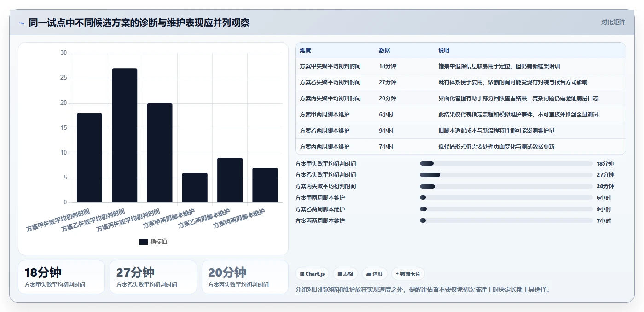Click the 20分钟 progress bar

pos(506,186)
